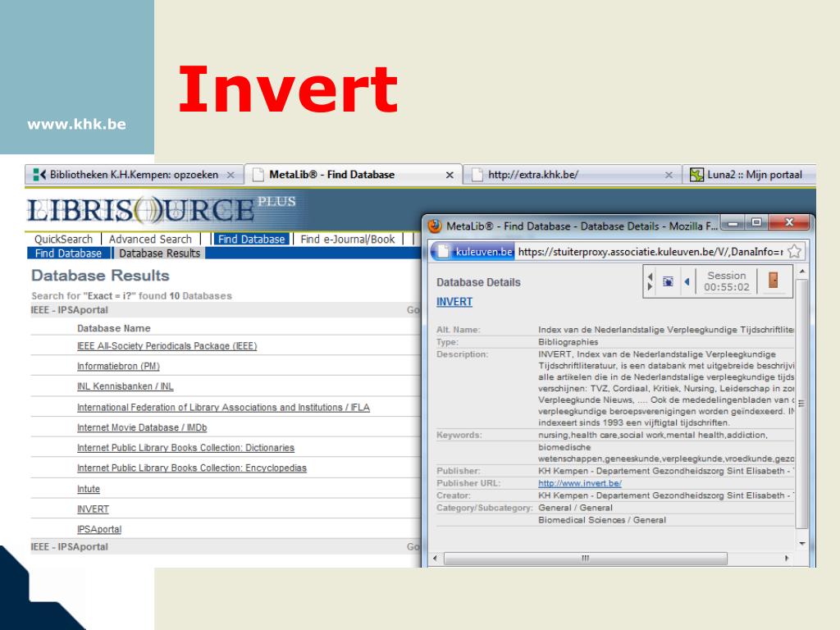Image resolution: width=840 pixels, height=630 pixels.
Task: Select the MetaLib Find Database browser tab
Action: [x=354, y=175]
